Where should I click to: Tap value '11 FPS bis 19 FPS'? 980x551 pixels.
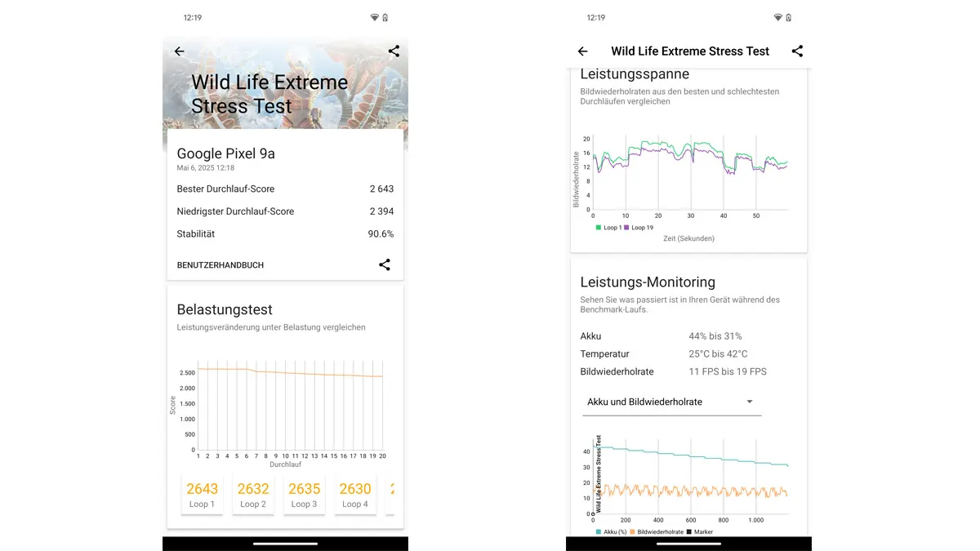[x=728, y=372]
